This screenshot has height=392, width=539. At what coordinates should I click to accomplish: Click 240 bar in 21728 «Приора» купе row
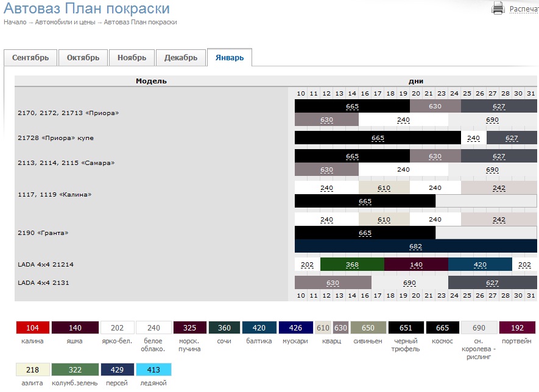point(474,138)
